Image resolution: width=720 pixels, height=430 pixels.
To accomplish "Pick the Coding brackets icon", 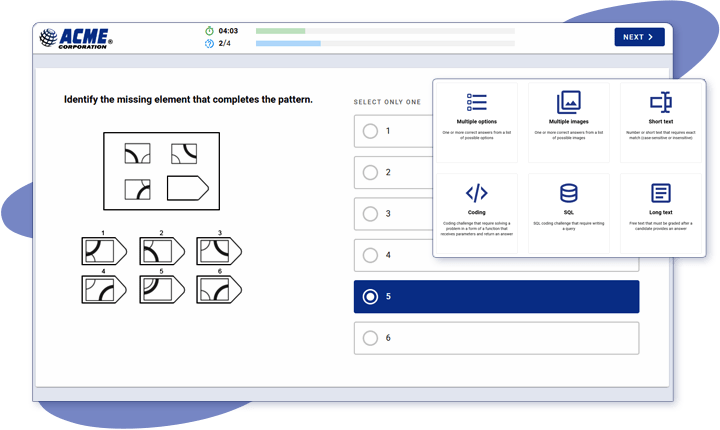I will tap(477, 193).
